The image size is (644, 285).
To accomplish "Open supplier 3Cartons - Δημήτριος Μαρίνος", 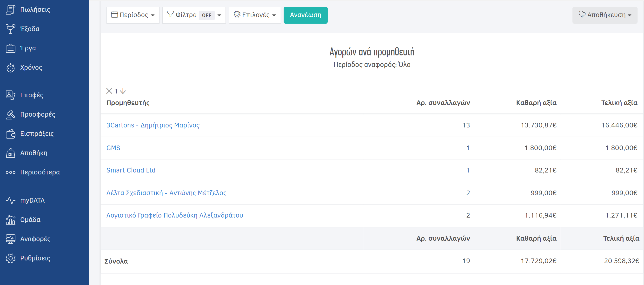I will click(x=153, y=125).
